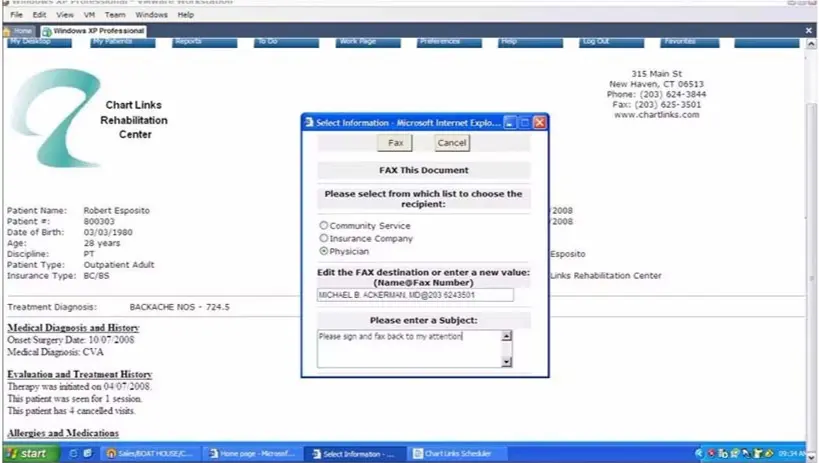The height and width of the screenshot is (463, 819).
Task: Open the VM menu
Action: pyautogui.click(x=89, y=15)
